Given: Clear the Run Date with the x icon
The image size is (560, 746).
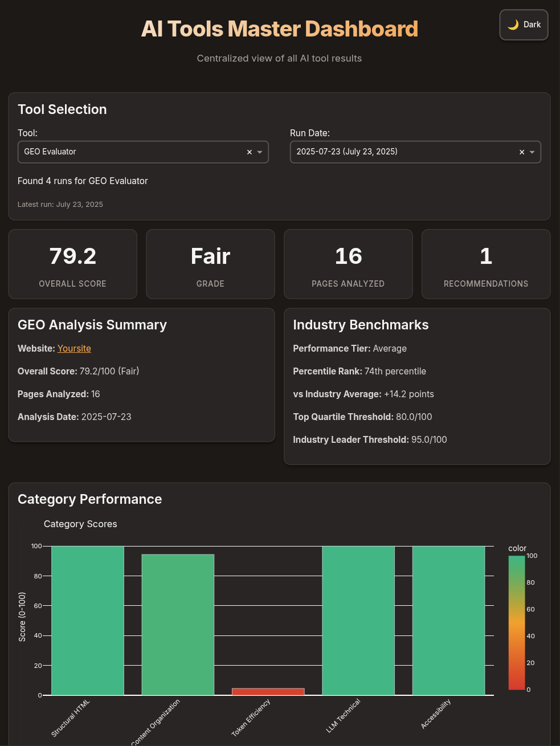Looking at the screenshot, I should (x=522, y=152).
